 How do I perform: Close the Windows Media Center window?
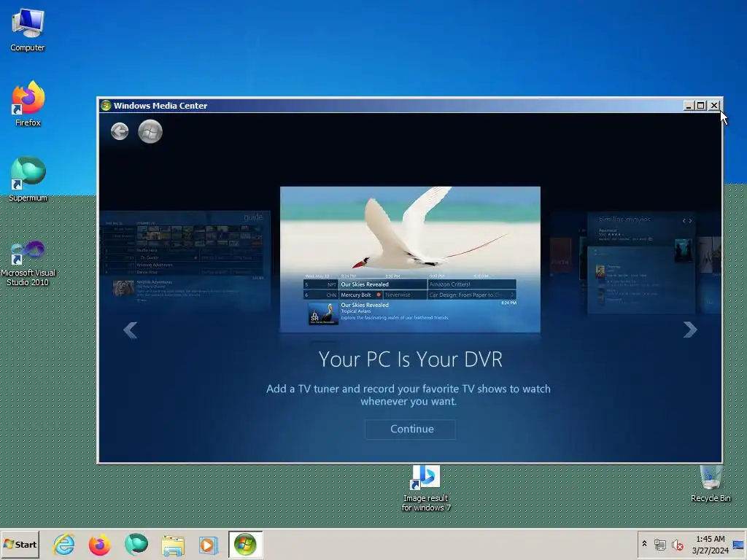coord(714,106)
